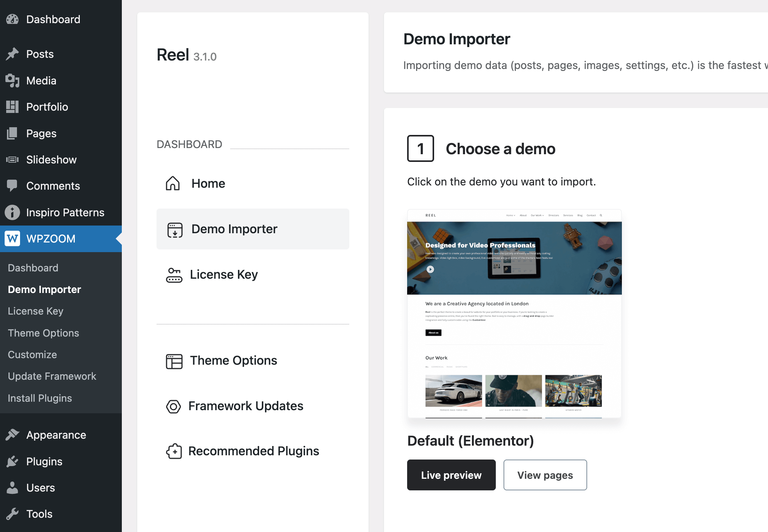Click the License Key icon in Reel panel
The width and height of the screenshot is (768, 532).
click(x=174, y=275)
